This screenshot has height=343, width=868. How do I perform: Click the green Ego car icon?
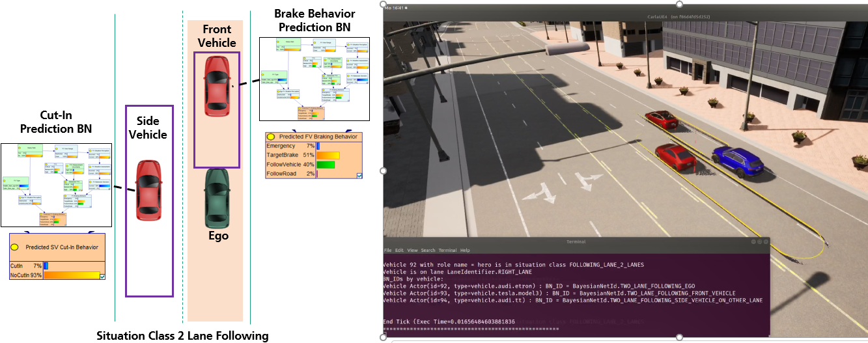coord(217,197)
